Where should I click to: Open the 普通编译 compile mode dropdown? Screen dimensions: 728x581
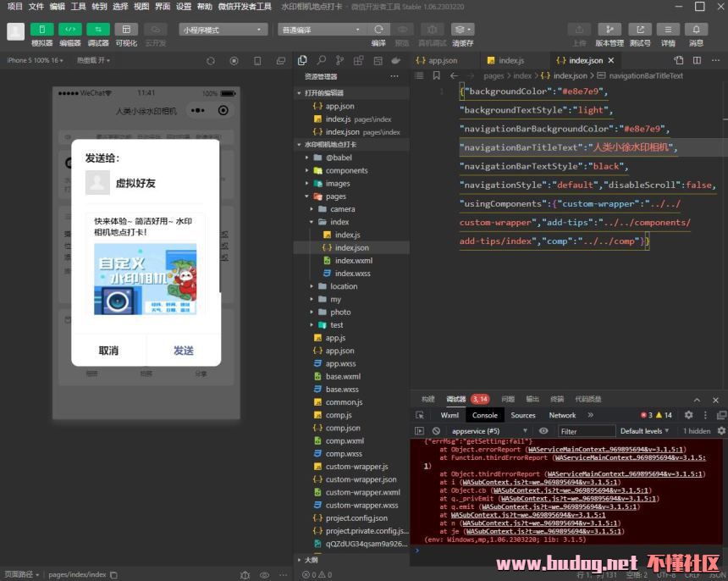click(321, 30)
